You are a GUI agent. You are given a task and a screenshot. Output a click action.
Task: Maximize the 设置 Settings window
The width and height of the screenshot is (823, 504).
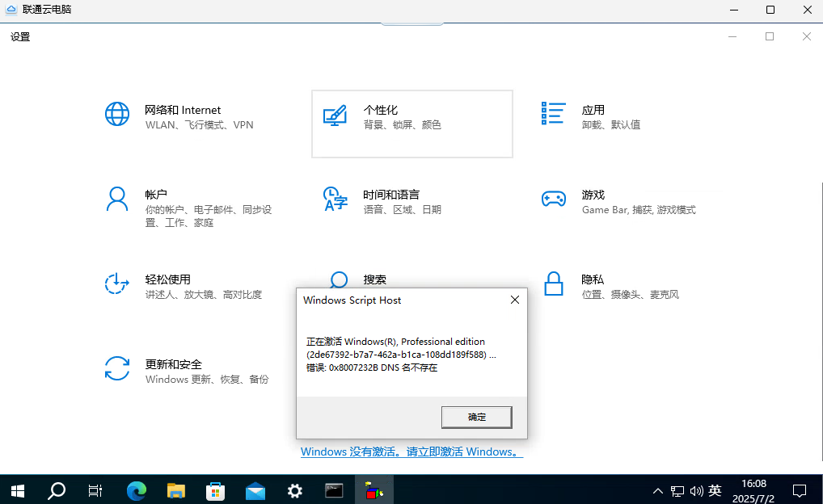770,36
